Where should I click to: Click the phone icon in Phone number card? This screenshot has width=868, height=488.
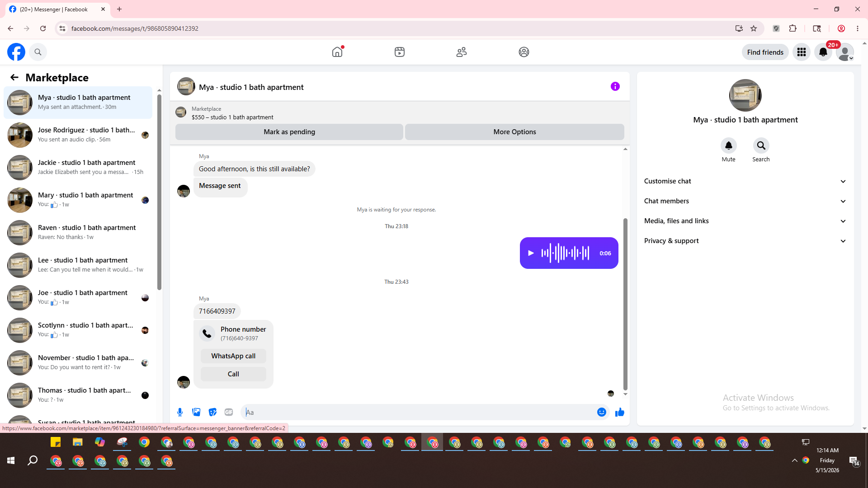(207, 333)
